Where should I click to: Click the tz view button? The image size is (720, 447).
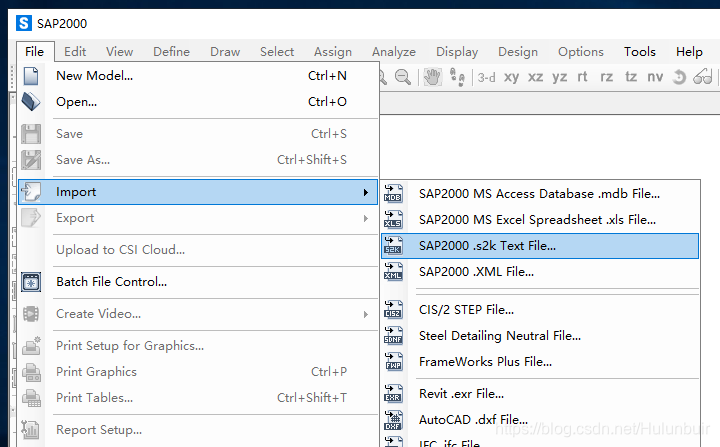631,77
